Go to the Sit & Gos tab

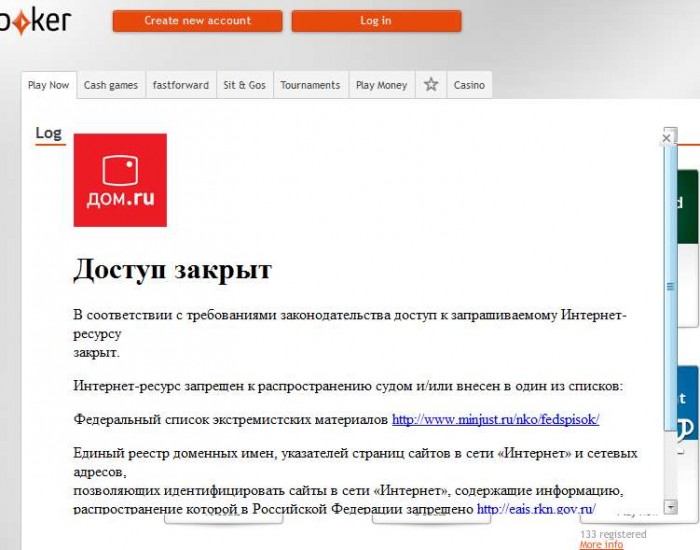[245, 85]
